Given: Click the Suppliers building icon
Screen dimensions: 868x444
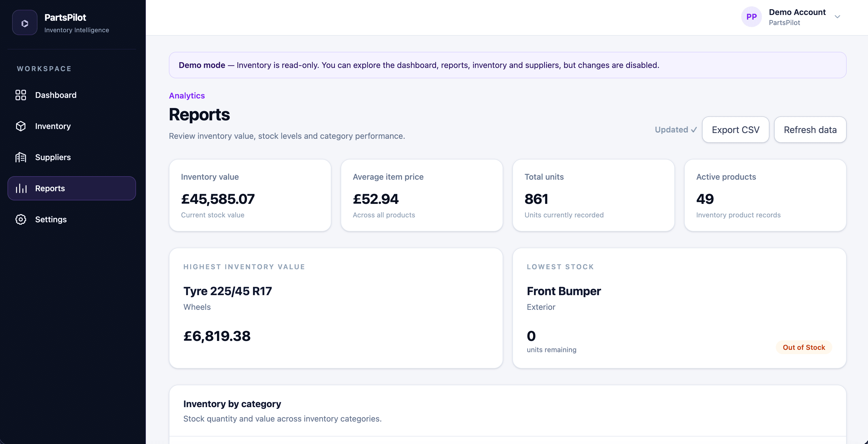Looking at the screenshot, I should click(x=21, y=157).
